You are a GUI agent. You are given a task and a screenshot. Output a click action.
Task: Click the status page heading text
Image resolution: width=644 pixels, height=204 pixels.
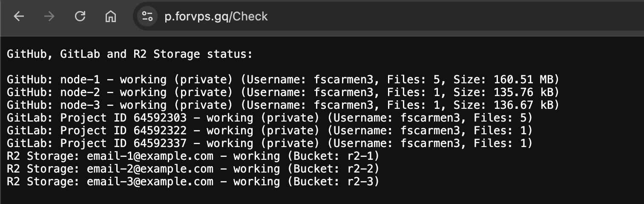pyautogui.click(x=130, y=54)
